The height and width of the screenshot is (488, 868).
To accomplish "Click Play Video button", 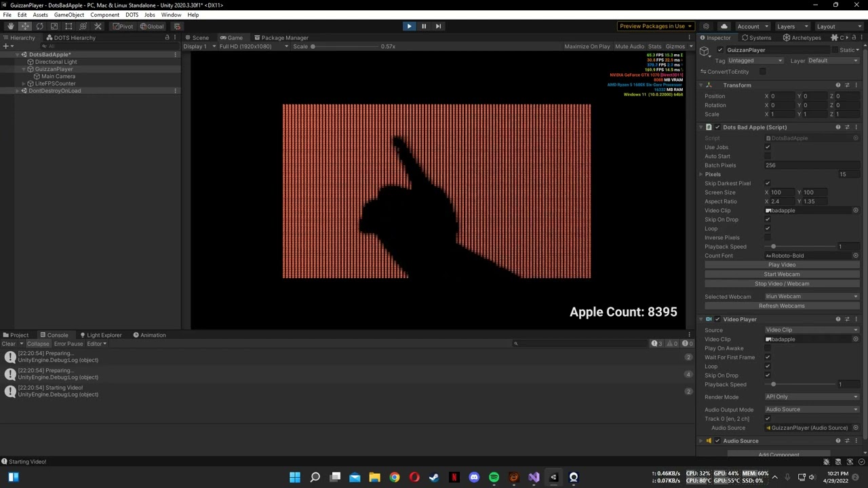I will [x=782, y=265].
